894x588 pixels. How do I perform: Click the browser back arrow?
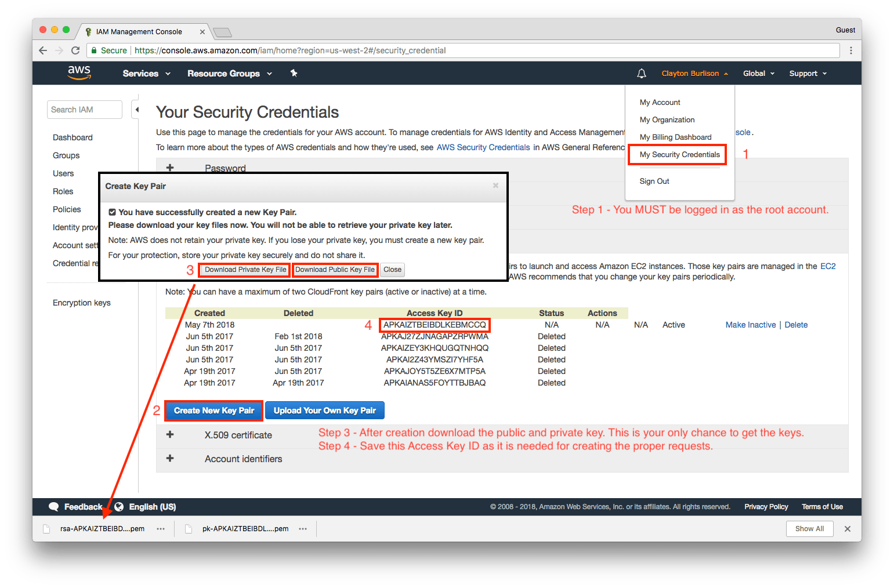(43, 50)
